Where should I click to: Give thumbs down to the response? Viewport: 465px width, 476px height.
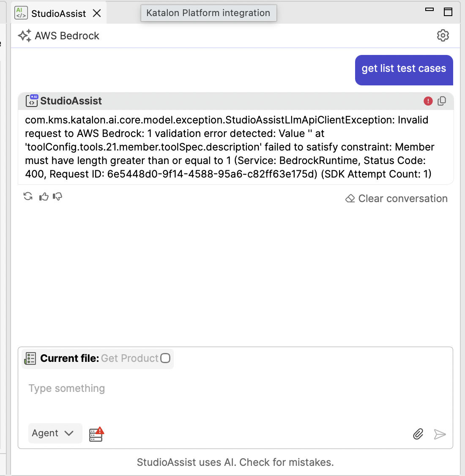click(57, 197)
